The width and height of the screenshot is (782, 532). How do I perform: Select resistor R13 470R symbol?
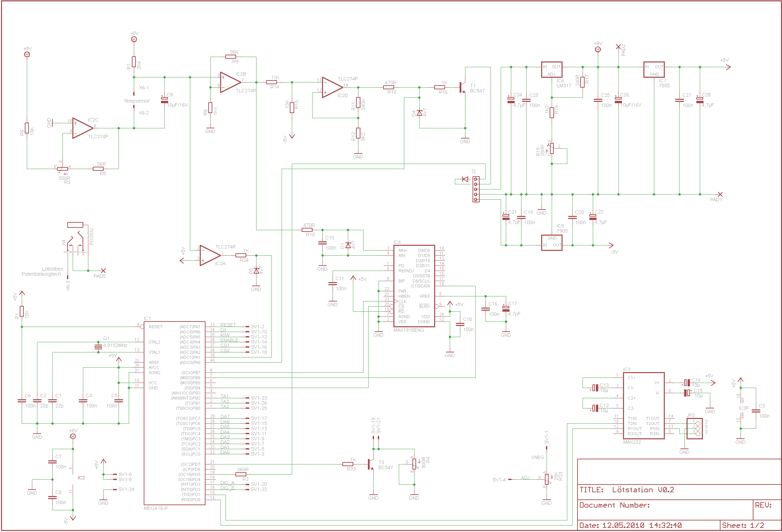[x=389, y=87]
